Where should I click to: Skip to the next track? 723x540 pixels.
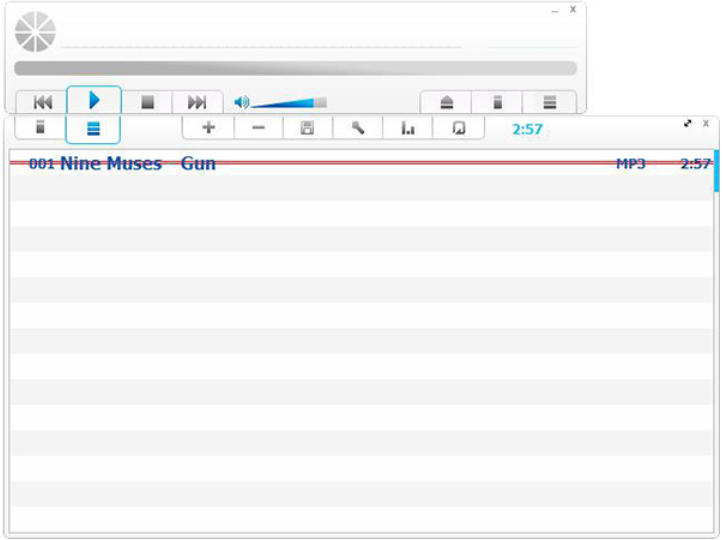197,102
